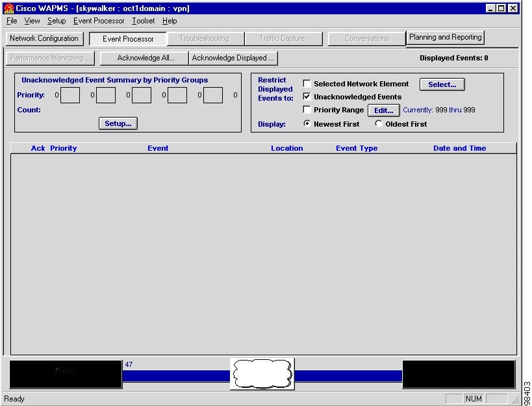Viewport: 532px width, 406px height.
Task: Click the Cisco WAPMS title bar icon
Action: pos(8,8)
